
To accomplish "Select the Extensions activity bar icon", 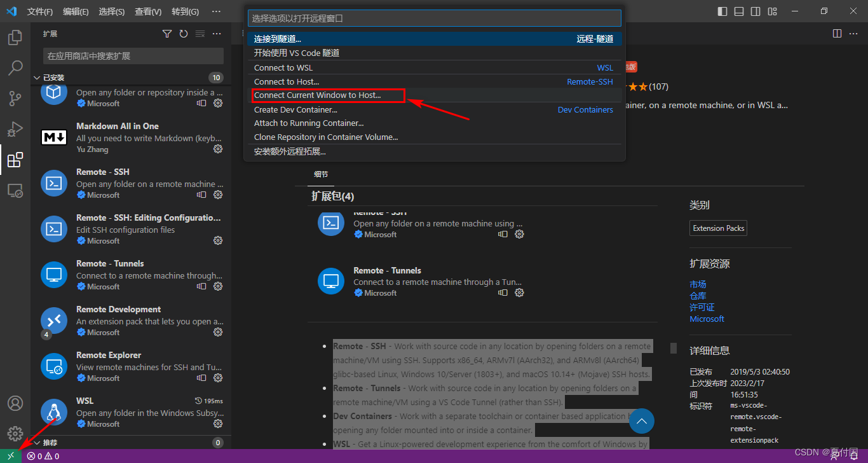I will (x=15, y=160).
